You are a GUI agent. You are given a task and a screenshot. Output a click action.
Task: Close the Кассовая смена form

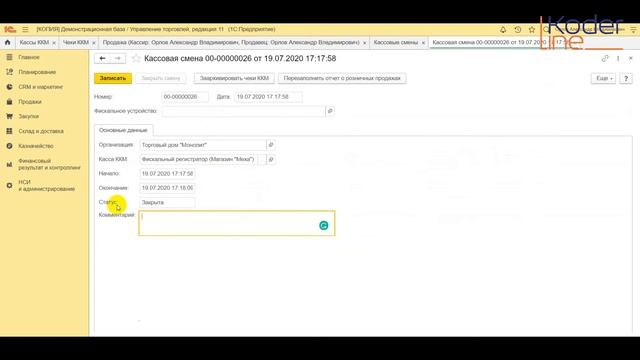click(631, 58)
